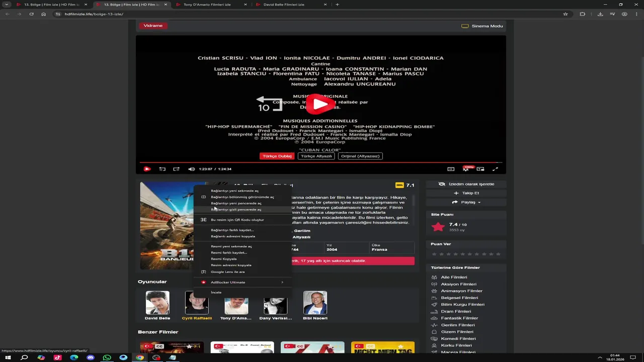Open the tab search dropdown arrow
The height and width of the screenshot is (362, 644).
(x=7, y=5)
